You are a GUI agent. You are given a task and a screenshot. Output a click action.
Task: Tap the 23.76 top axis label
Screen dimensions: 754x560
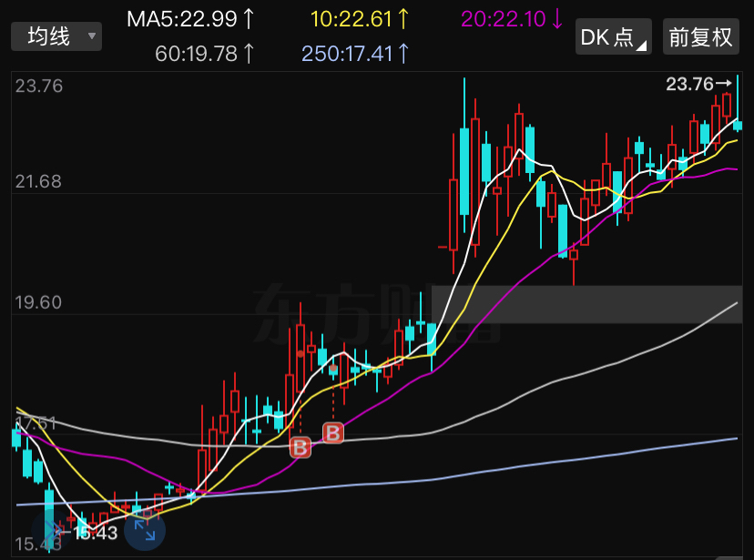pos(39,86)
